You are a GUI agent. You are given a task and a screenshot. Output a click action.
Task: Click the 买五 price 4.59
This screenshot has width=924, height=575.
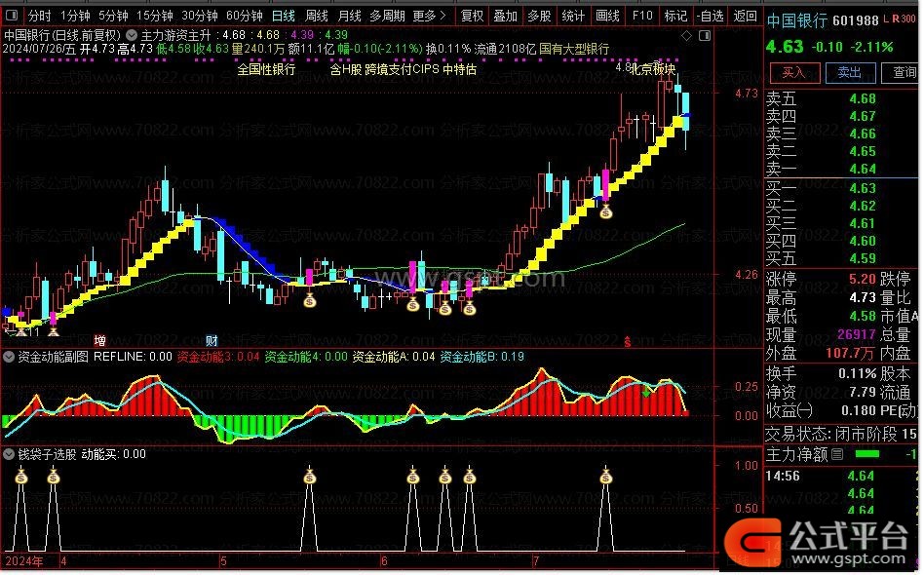click(863, 258)
